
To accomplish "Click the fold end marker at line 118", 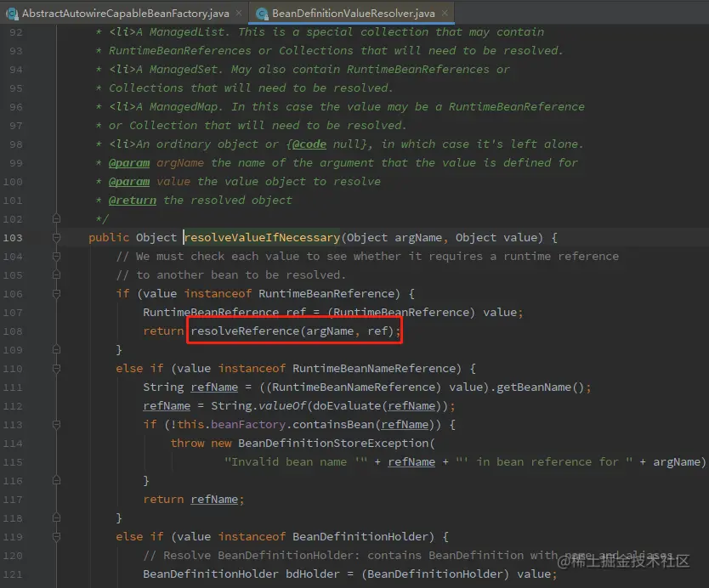I will tap(56, 518).
